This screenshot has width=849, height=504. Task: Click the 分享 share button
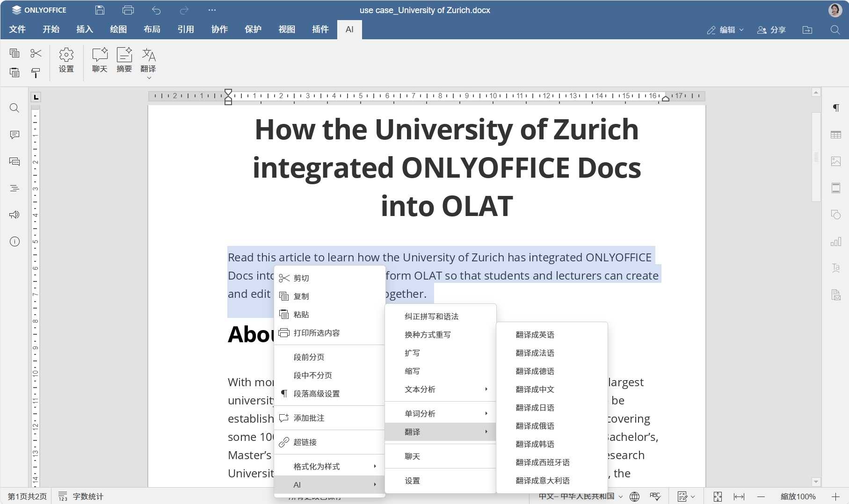click(x=771, y=29)
